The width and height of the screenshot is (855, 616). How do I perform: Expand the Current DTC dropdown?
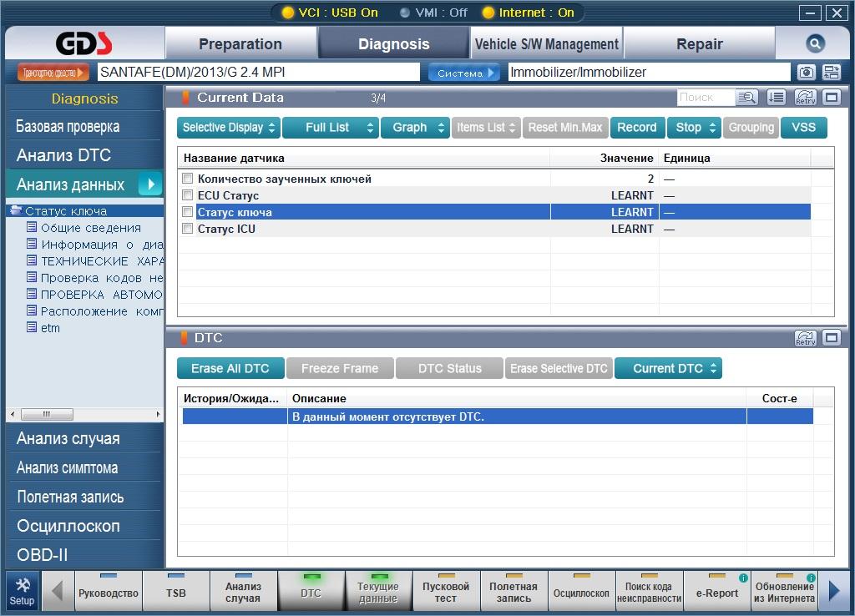click(x=668, y=368)
